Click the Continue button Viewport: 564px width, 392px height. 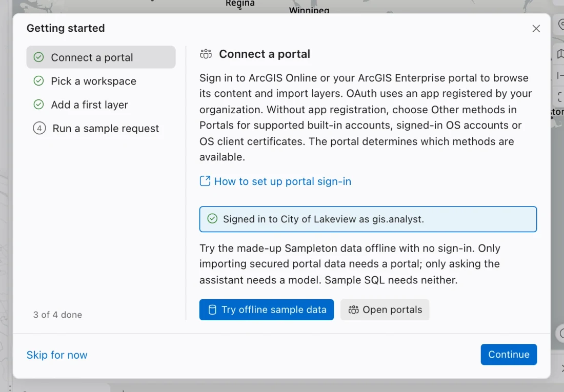tap(509, 355)
